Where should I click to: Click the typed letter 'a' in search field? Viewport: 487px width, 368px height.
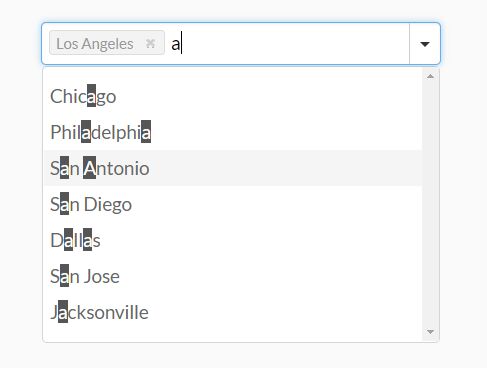pos(176,44)
